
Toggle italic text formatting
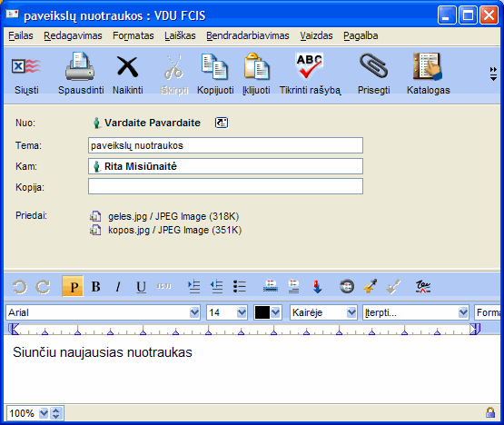pos(118,286)
